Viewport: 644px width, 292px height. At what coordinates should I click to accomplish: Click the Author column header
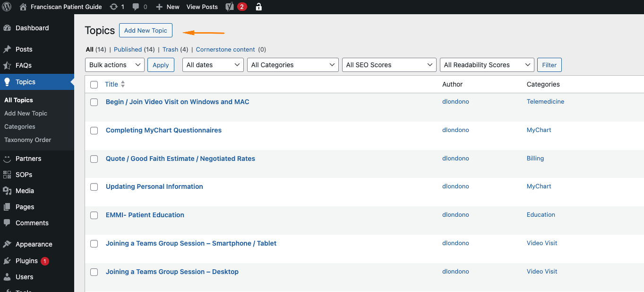(x=452, y=84)
